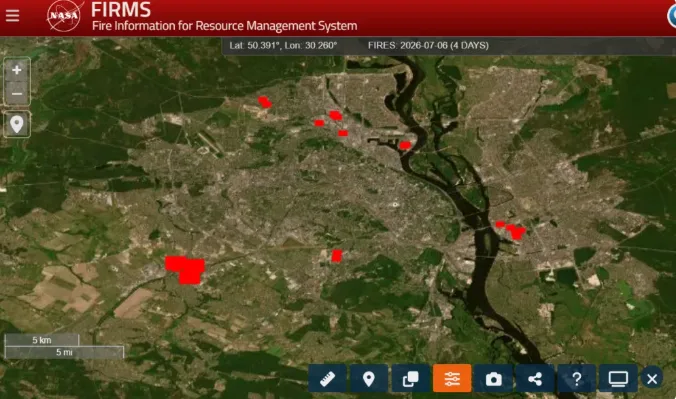Viewport: 676px width, 399px height.
Task: Open help with the question mark
Action: [577, 379]
